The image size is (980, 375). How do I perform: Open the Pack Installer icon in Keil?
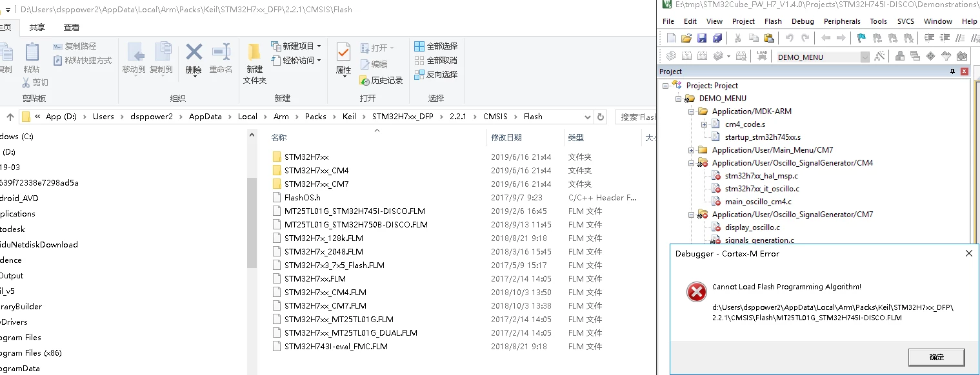point(961,56)
